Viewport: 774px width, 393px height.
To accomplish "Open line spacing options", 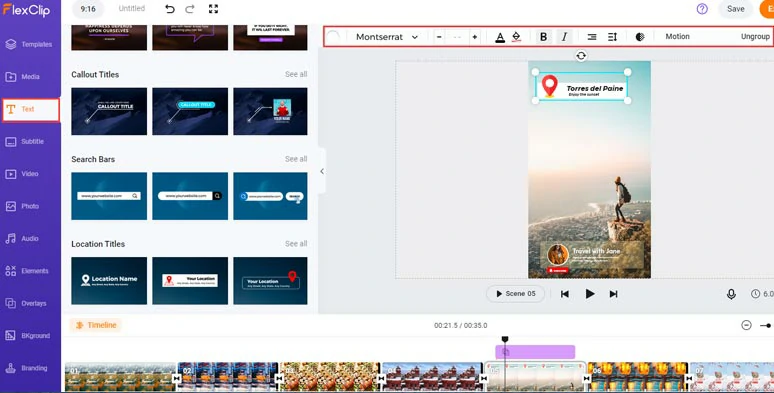I will pyautogui.click(x=613, y=37).
